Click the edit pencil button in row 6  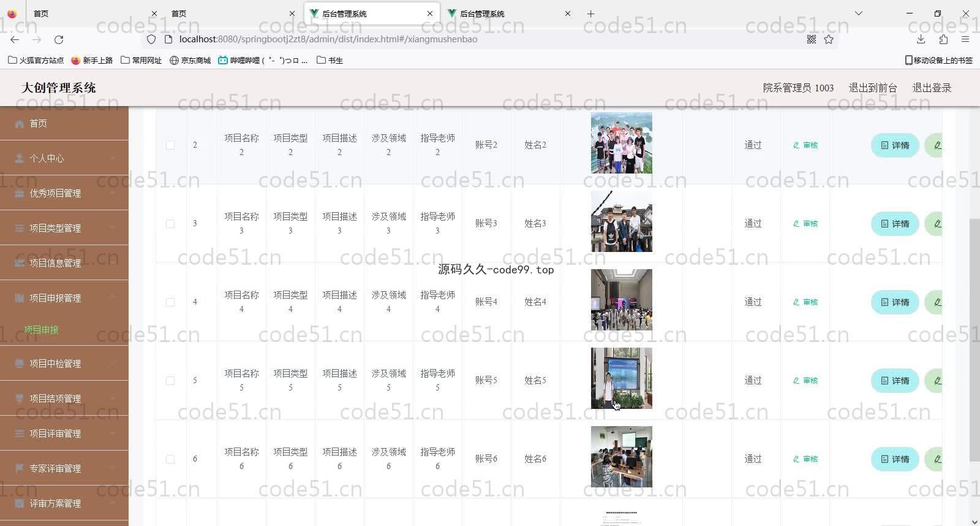(x=933, y=459)
